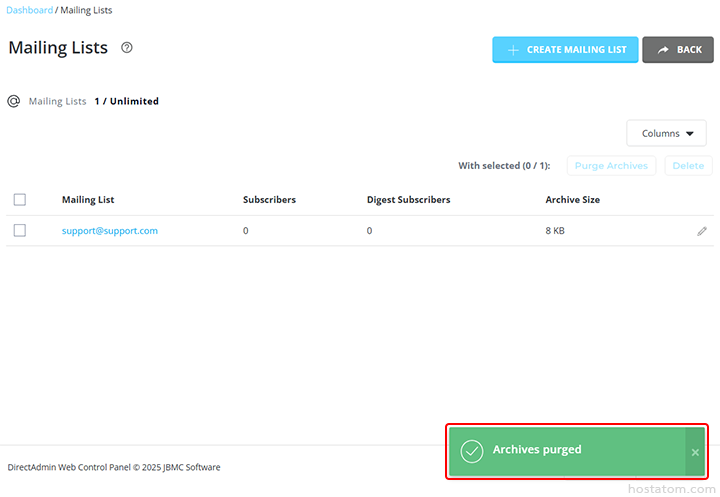This screenshot has width=720, height=497.
Task: Click the Mailing Lists breadcrumb item
Action: click(x=86, y=10)
